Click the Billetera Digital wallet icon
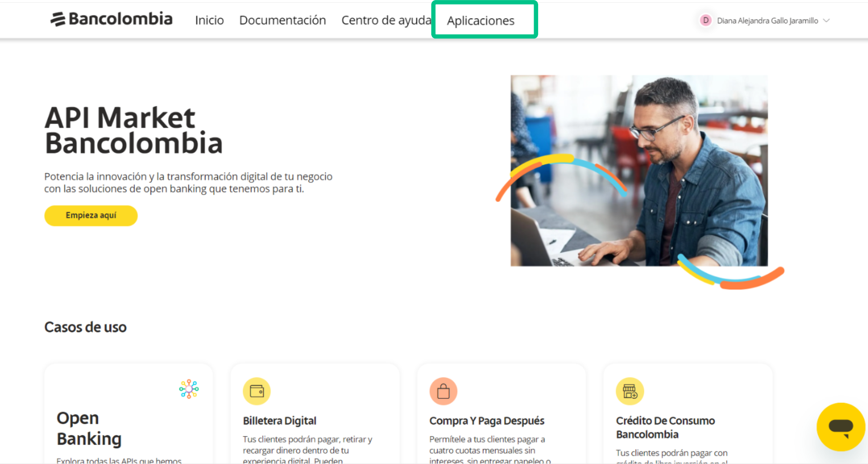The width and height of the screenshot is (868, 464). coord(257,391)
